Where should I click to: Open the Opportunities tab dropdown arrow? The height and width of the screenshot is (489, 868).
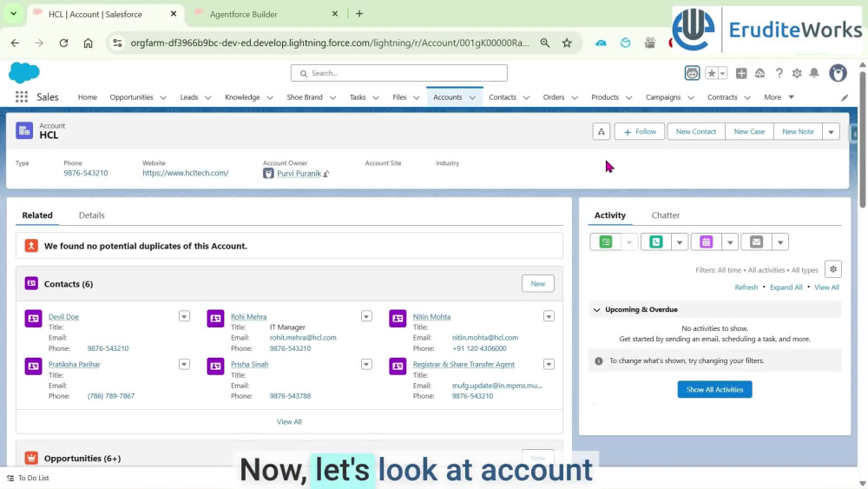click(x=163, y=97)
